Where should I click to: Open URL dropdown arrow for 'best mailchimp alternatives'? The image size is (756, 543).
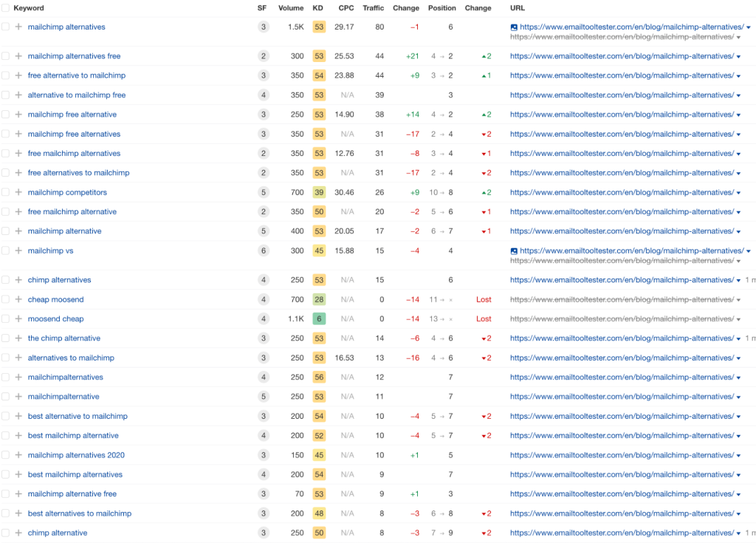tap(738, 476)
